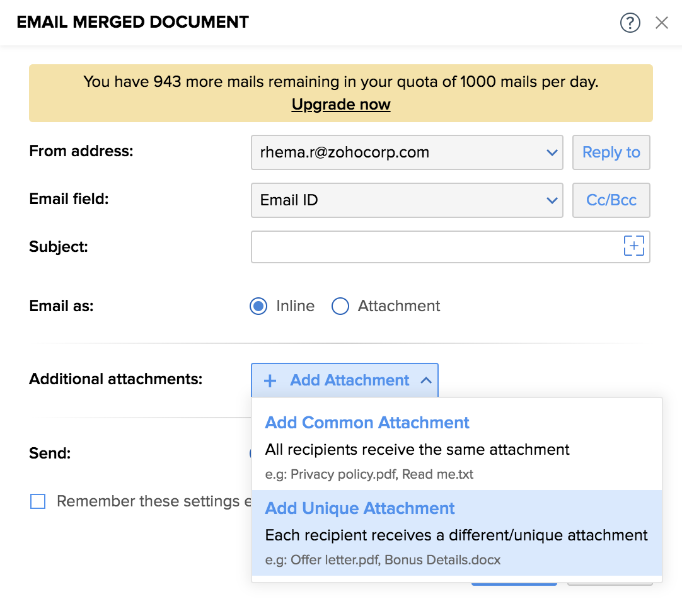The height and width of the screenshot is (616, 682).
Task: Click the help question mark icon
Action: coord(630,23)
